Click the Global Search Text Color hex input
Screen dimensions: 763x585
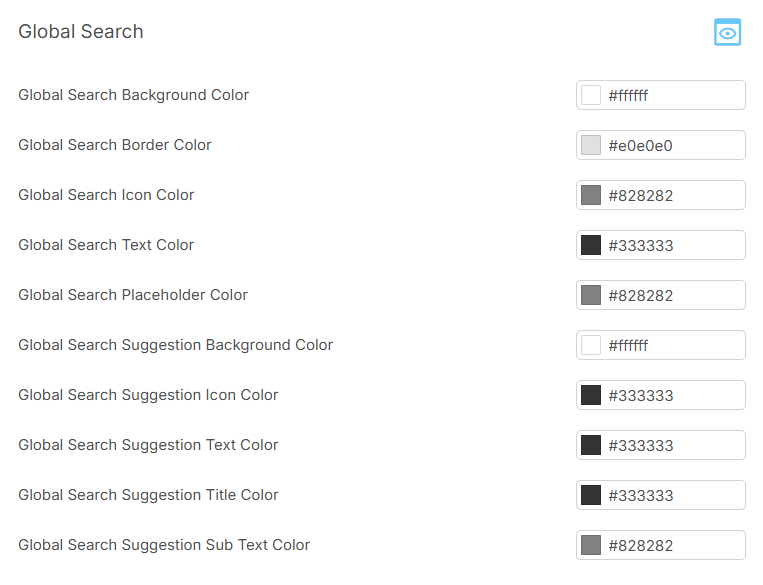click(672, 245)
